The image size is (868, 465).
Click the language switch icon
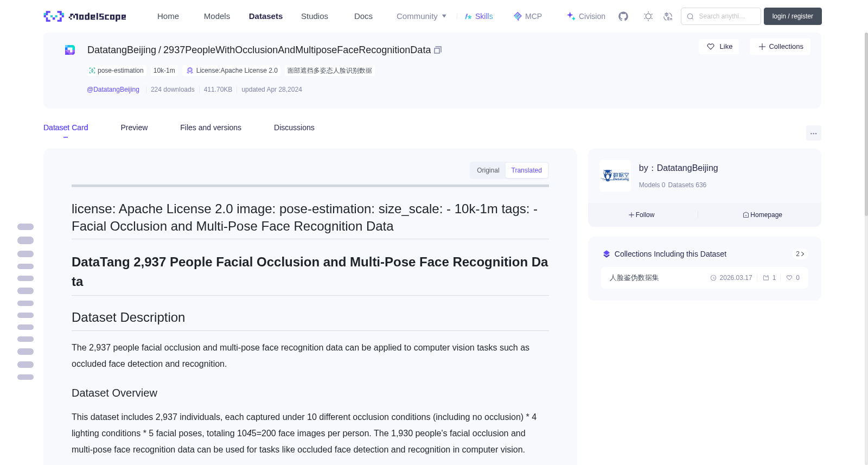point(668,16)
